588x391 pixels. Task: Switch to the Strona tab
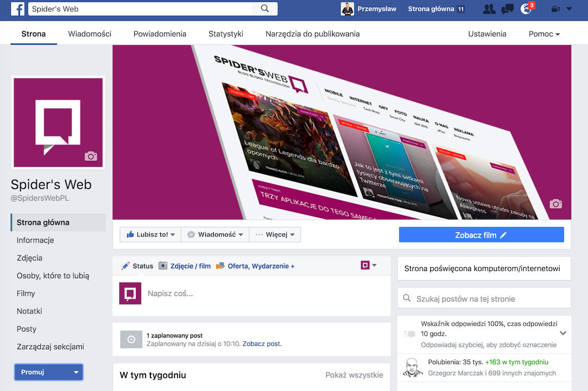tap(34, 34)
